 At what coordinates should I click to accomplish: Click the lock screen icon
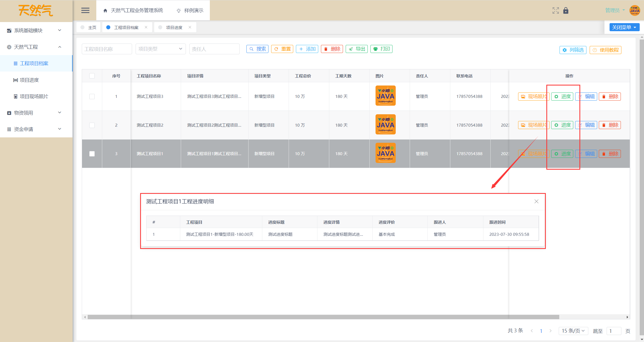point(566,10)
